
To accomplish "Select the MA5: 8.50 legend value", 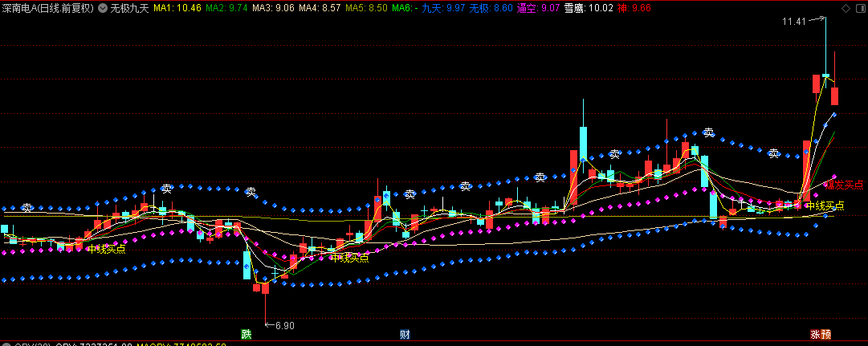I will (366, 8).
